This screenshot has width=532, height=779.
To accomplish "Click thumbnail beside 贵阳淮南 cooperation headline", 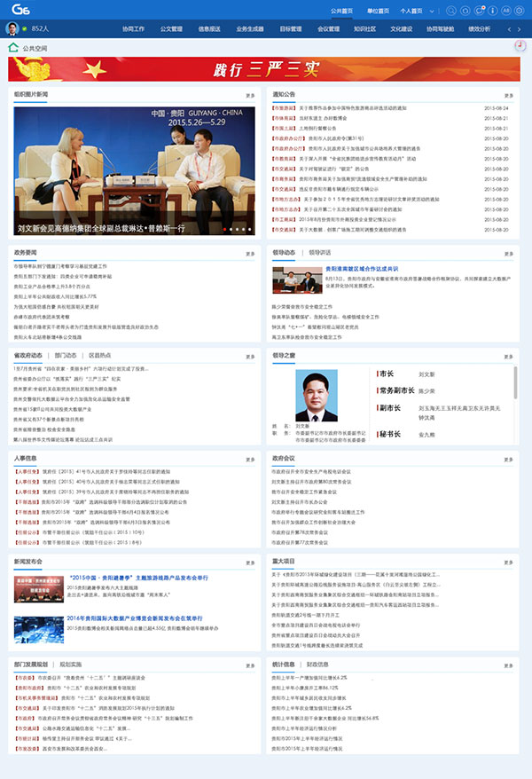I will tap(297, 280).
